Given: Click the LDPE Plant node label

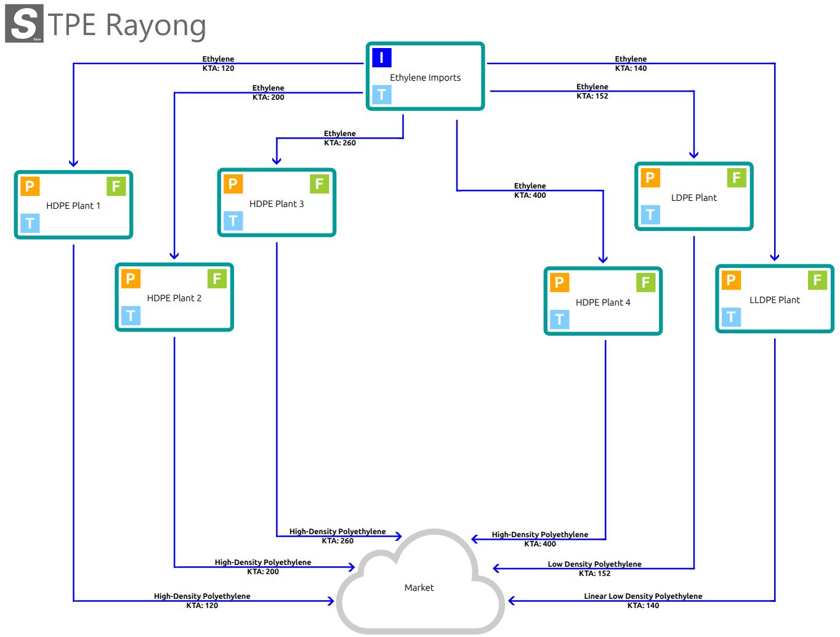Looking at the screenshot, I should point(694,198).
